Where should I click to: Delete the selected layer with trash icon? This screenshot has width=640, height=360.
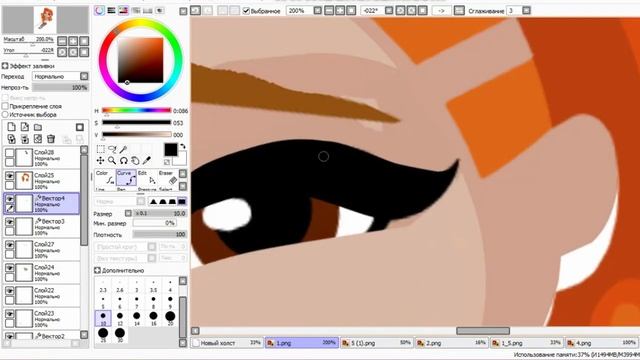click(x=51, y=139)
